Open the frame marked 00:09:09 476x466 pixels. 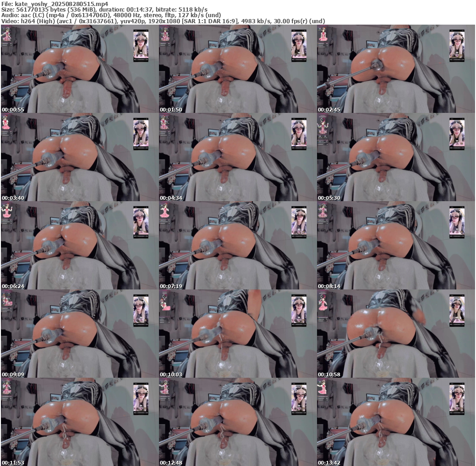tap(79, 334)
